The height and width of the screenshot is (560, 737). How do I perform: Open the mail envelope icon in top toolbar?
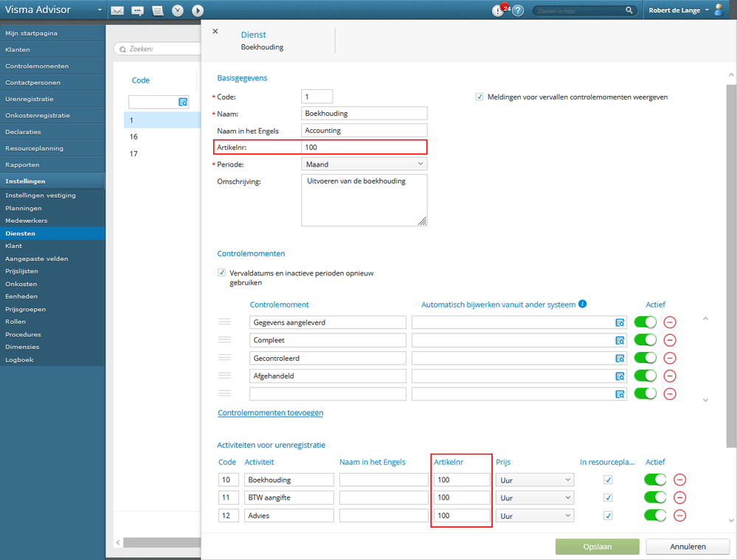tap(117, 10)
